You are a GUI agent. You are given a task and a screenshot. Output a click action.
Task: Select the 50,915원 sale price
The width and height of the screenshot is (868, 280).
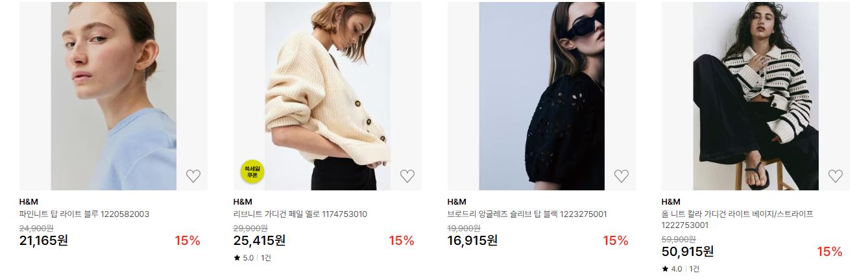688,251
